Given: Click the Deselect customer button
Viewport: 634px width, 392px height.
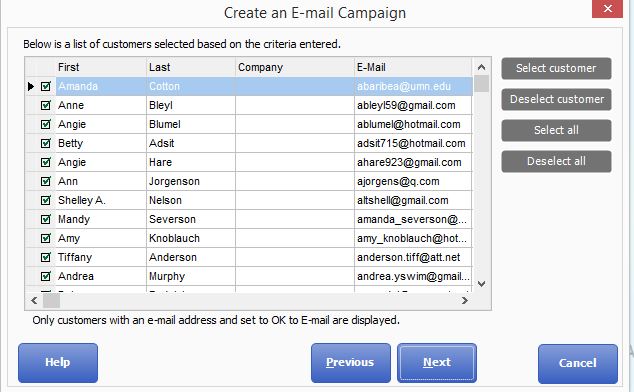Looking at the screenshot, I should point(556,100).
